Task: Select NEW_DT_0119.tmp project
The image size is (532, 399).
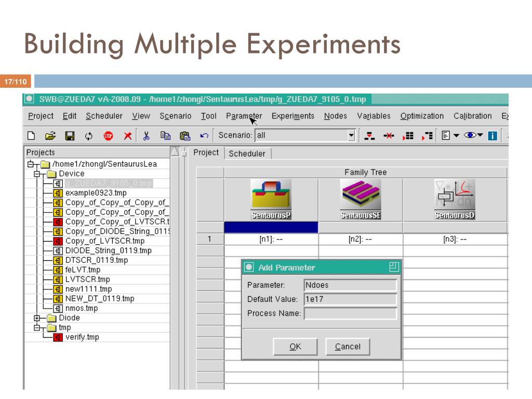Action: [x=100, y=299]
